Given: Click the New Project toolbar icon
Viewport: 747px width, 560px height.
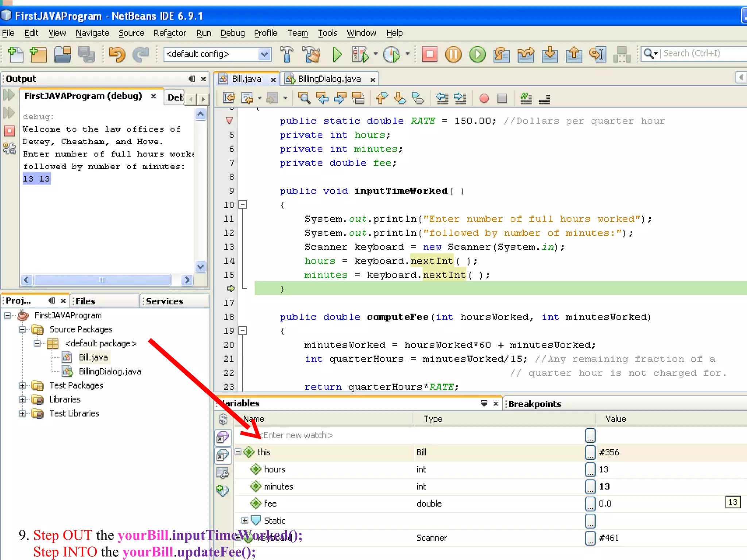Looking at the screenshot, I should [x=38, y=55].
